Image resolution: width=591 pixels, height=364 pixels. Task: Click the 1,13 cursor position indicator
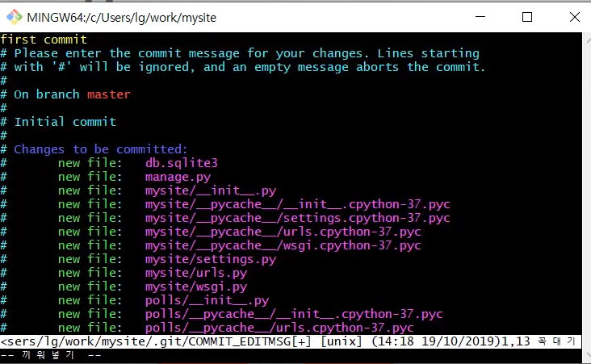tap(516, 341)
